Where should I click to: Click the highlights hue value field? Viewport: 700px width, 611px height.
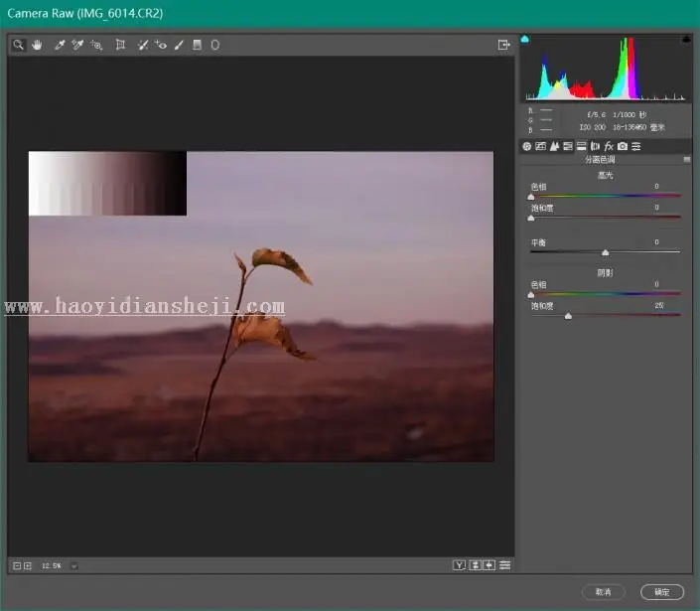[x=656, y=186]
